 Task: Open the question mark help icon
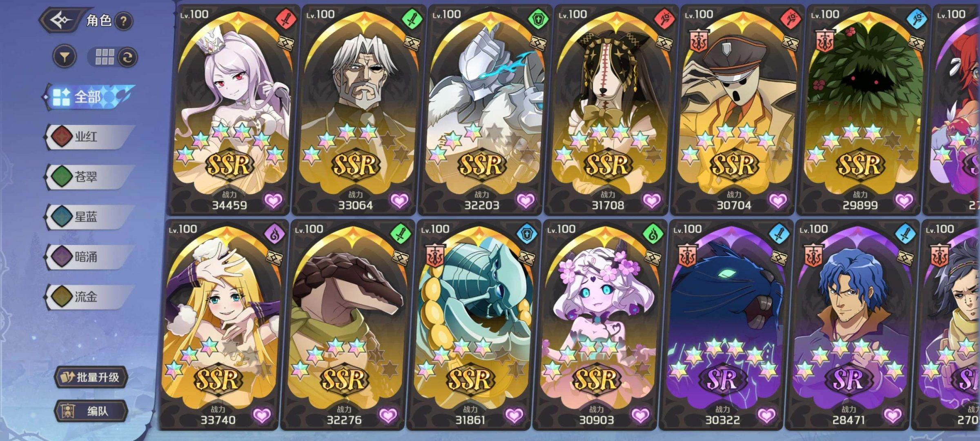pyautogui.click(x=124, y=20)
